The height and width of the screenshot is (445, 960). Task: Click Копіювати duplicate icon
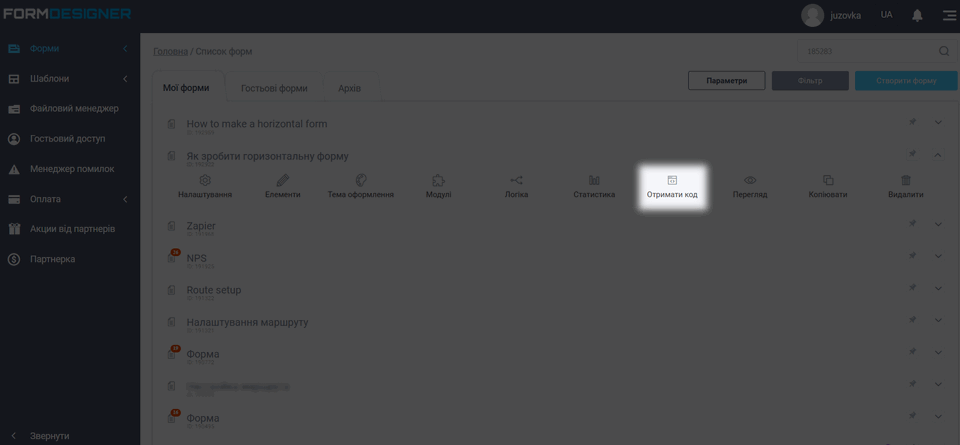pyautogui.click(x=828, y=181)
